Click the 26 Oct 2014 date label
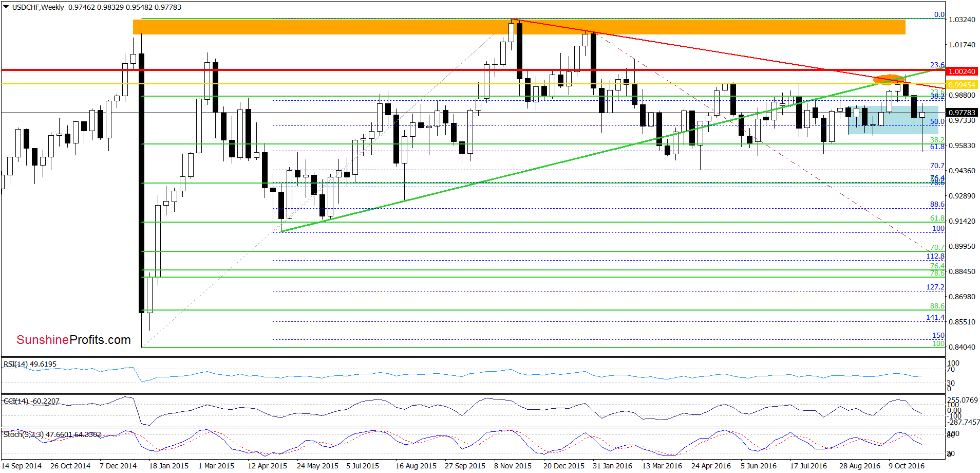The width and height of the screenshot is (980, 473). pyautogui.click(x=70, y=466)
